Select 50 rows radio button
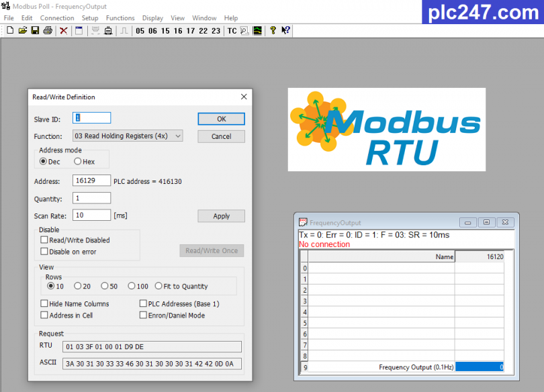The image size is (544, 392). (104, 286)
